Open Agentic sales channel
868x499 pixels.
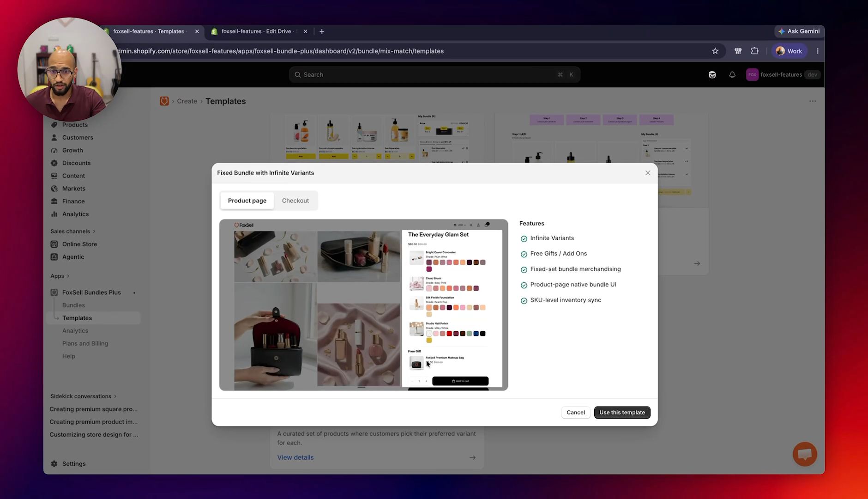73,257
